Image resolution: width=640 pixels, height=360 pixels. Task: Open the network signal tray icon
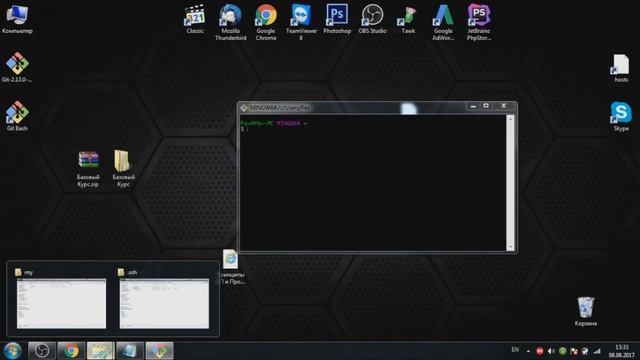pos(597,351)
